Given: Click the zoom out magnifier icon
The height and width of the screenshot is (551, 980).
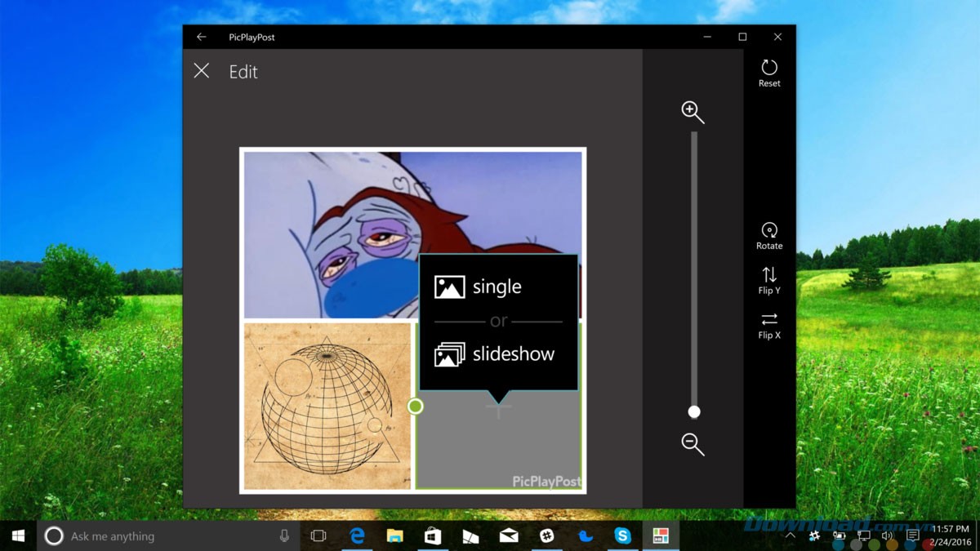Looking at the screenshot, I should point(693,444).
